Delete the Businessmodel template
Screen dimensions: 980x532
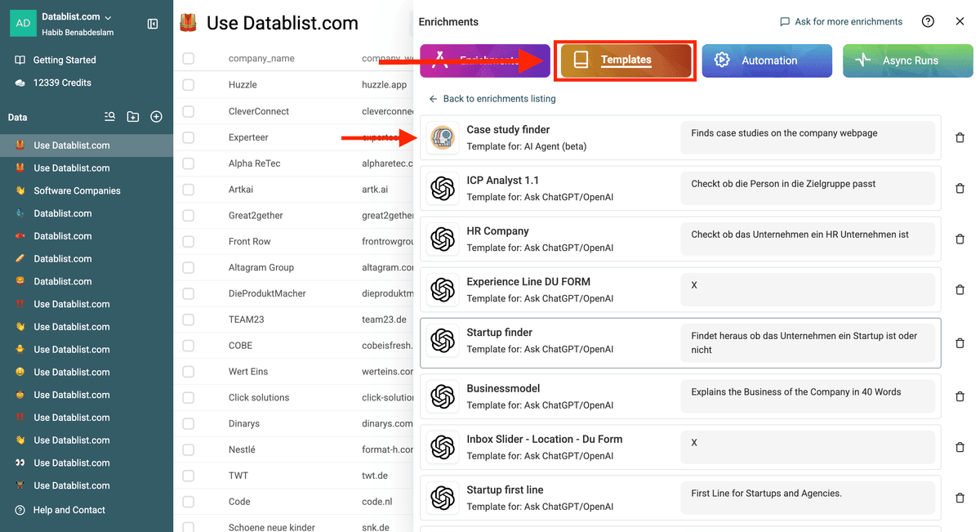tap(960, 397)
